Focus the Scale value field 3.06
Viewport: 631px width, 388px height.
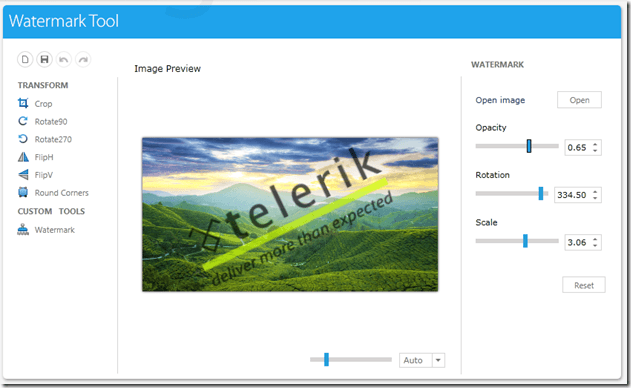(x=577, y=242)
